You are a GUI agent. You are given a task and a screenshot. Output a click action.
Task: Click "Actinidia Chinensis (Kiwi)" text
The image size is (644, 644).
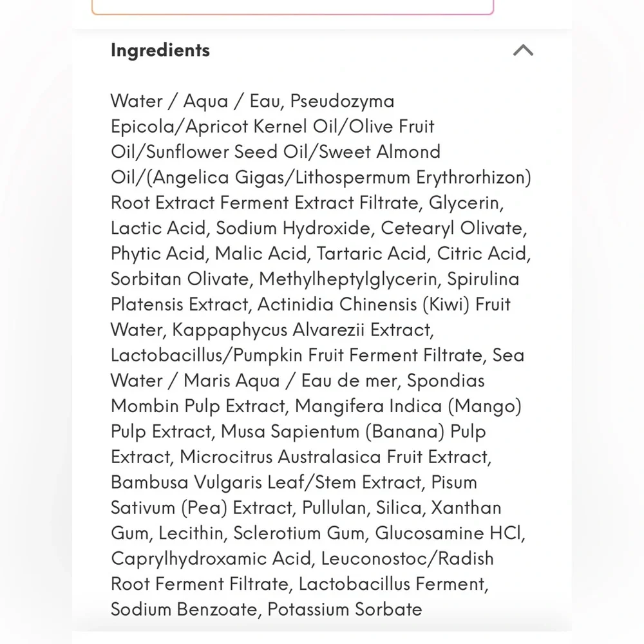point(363,305)
